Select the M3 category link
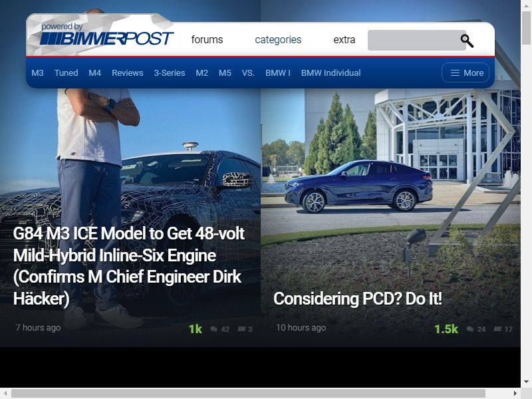Screen dimensions: 532x399 [37, 72]
